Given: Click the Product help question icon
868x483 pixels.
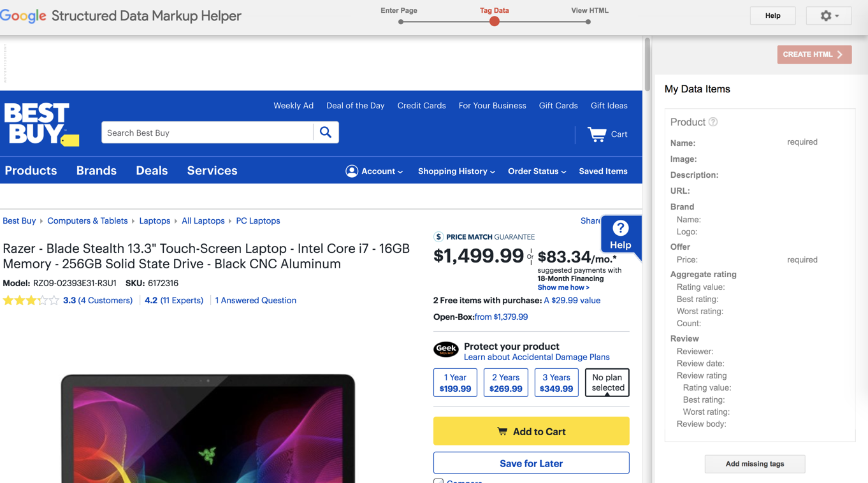Looking at the screenshot, I should [713, 122].
